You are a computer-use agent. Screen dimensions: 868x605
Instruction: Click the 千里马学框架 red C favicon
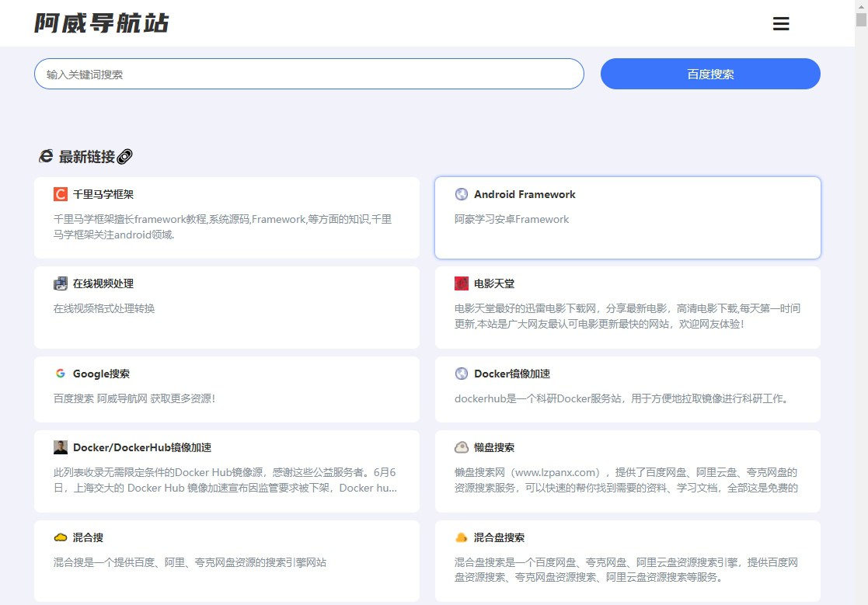(61, 194)
